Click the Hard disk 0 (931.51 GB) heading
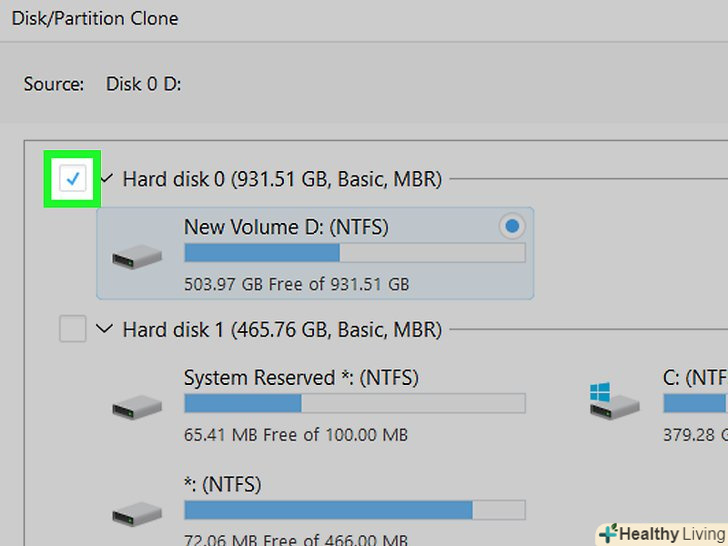Image resolution: width=728 pixels, height=546 pixels. 281,179
